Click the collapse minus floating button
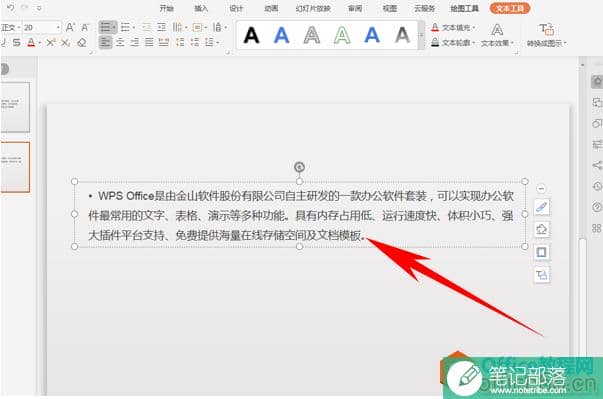The image size is (603, 399). [541, 189]
